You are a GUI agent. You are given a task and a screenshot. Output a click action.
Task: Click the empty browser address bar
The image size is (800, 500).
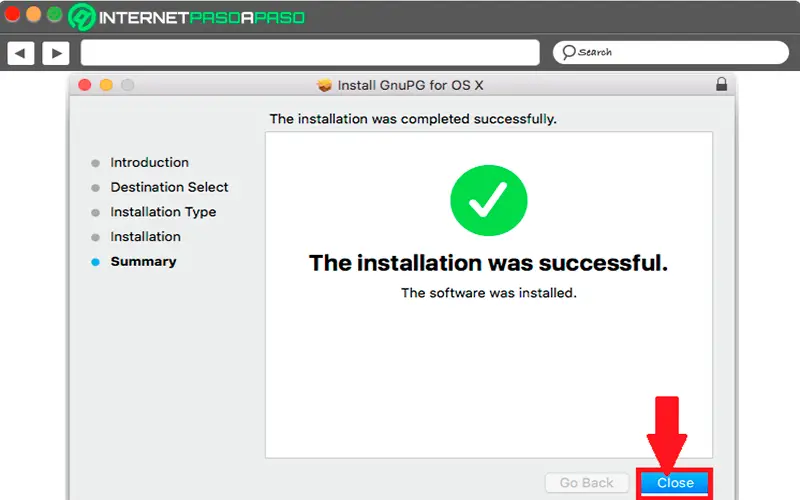point(310,53)
